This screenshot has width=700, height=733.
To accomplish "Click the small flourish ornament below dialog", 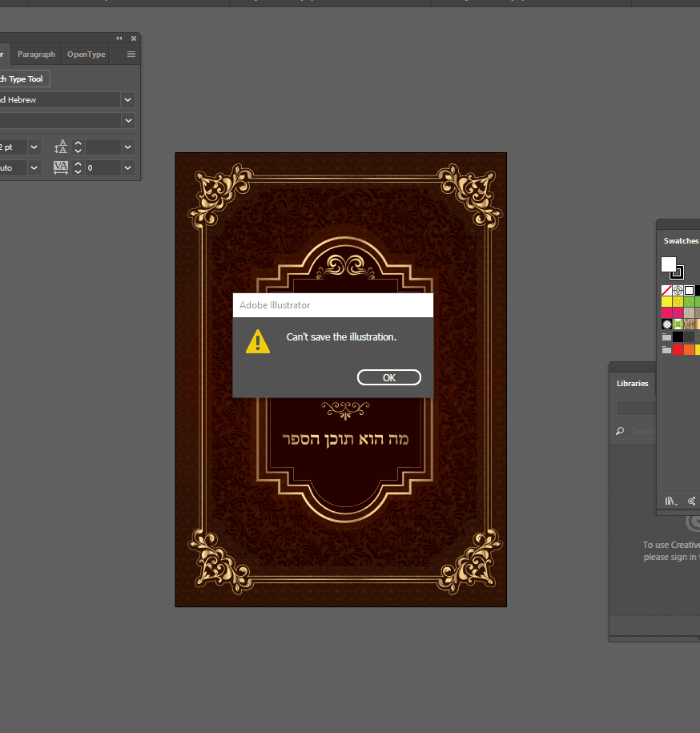I will click(x=345, y=410).
